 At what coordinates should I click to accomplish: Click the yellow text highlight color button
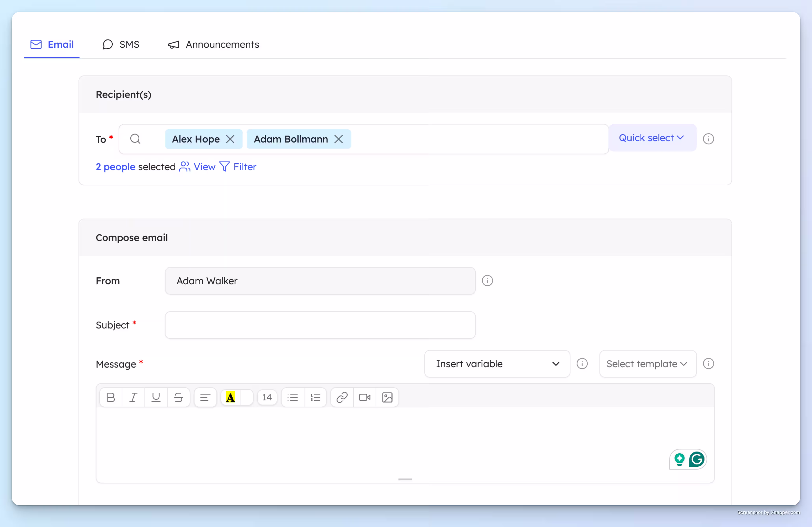tap(230, 397)
